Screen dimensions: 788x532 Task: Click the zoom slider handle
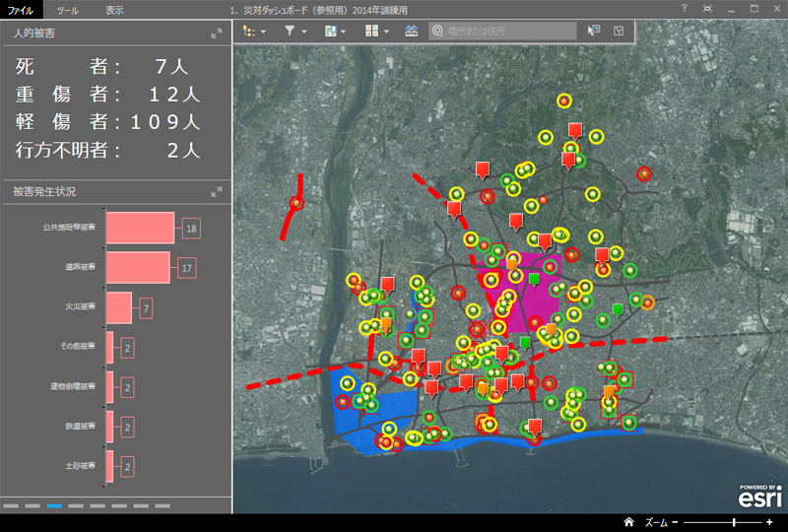(734, 521)
